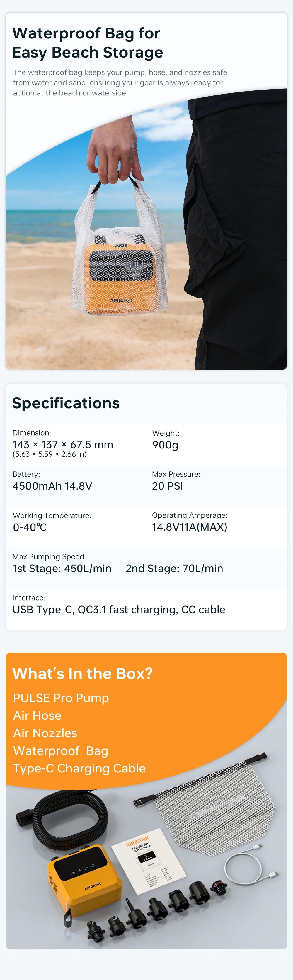Click the 900g weight value
The height and width of the screenshot is (980, 293).
coord(165,444)
